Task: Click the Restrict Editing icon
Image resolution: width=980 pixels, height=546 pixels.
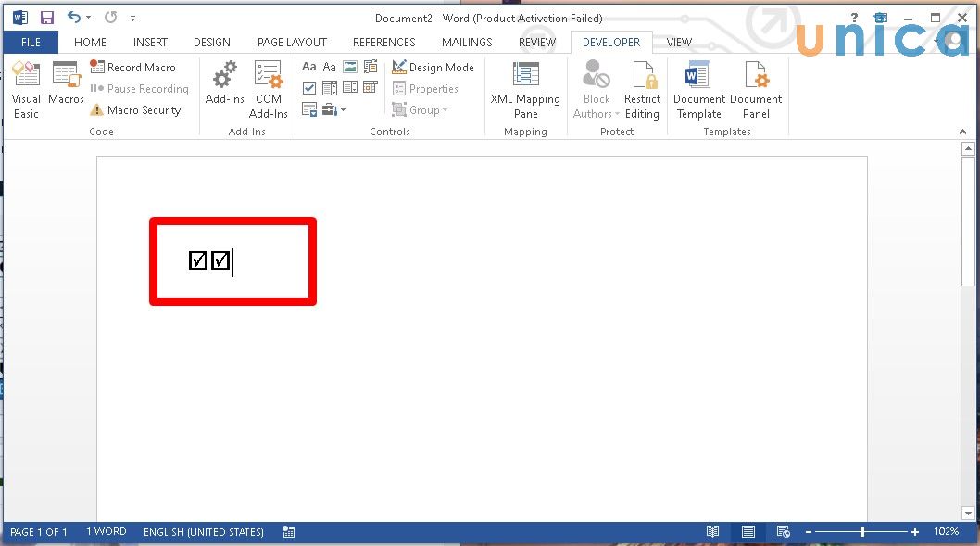Action: coord(642,90)
